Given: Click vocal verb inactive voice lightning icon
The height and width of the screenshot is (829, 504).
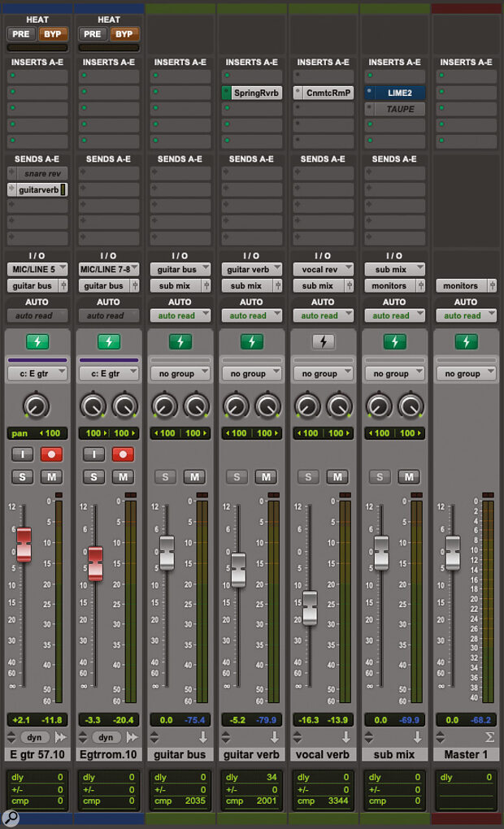Looking at the screenshot, I should pyautogui.click(x=324, y=341).
